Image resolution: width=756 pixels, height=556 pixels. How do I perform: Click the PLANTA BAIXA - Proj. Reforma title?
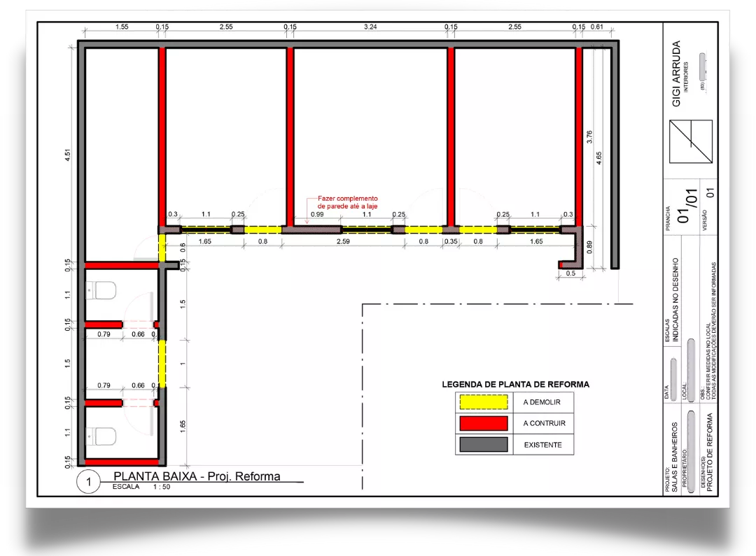coord(197,476)
